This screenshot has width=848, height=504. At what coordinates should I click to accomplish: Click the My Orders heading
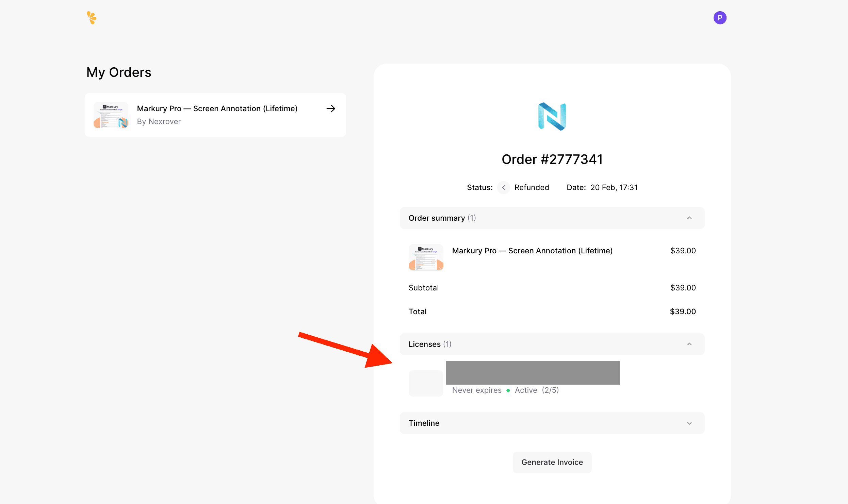(119, 72)
